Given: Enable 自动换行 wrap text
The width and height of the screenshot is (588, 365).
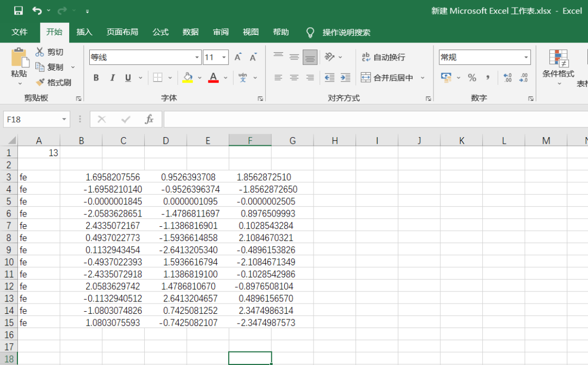Looking at the screenshot, I should coord(383,57).
